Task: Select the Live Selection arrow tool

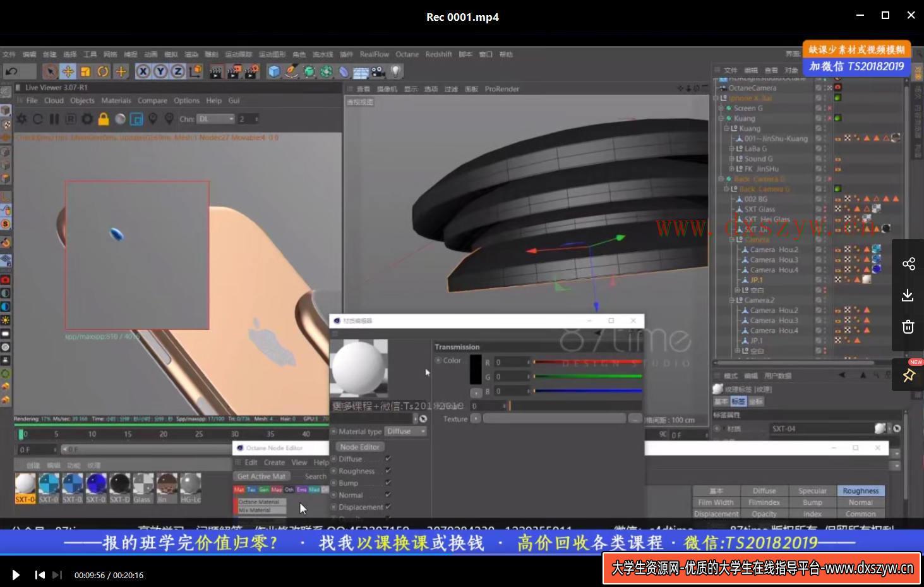Action: click(50, 71)
